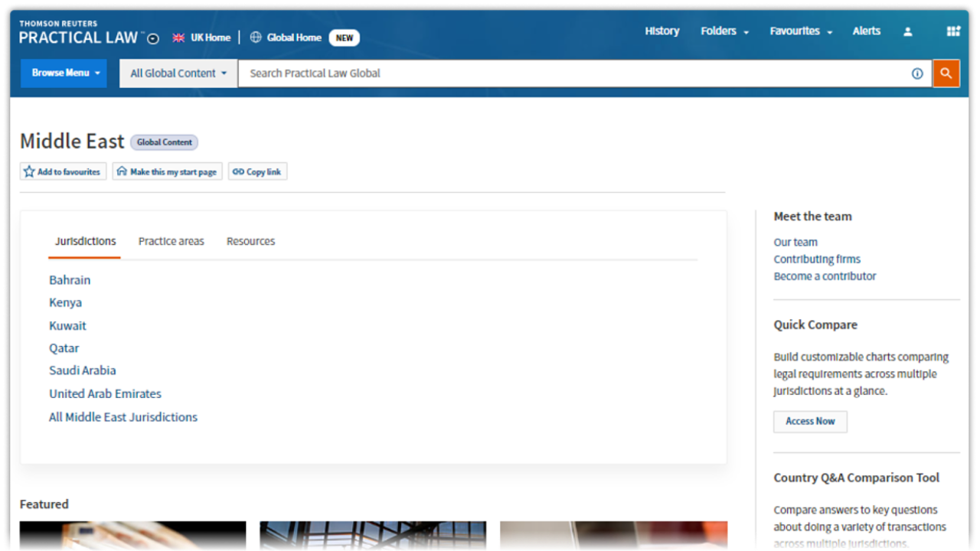
Task: Click the Search Practical Law Global field
Action: click(574, 73)
